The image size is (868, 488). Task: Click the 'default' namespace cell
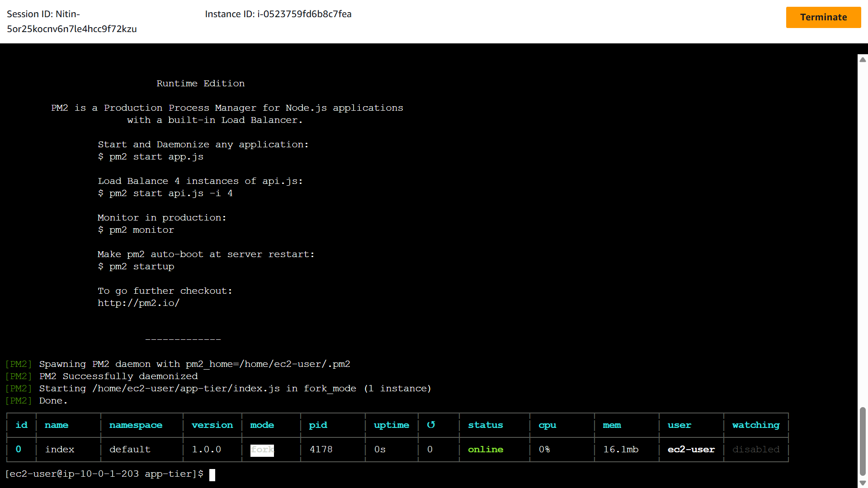(x=130, y=450)
